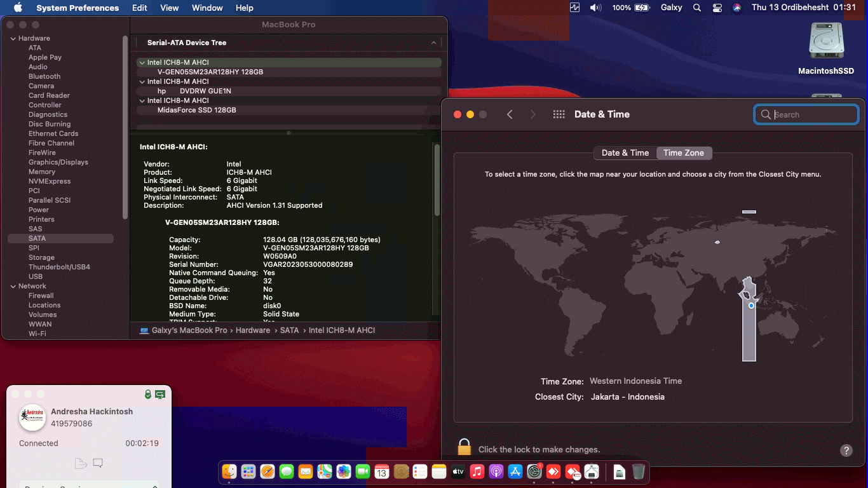This screenshot has width=868, height=488.
Task: Open the Music app in the Dock
Action: click(x=477, y=471)
